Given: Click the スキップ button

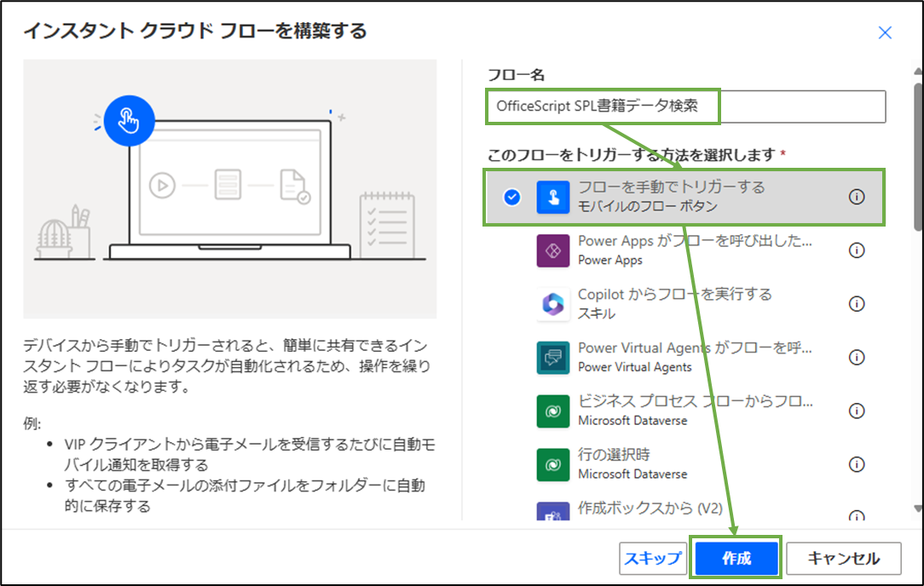Looking at the screenshot, I should pyautogui.click(x=653, y=559).
